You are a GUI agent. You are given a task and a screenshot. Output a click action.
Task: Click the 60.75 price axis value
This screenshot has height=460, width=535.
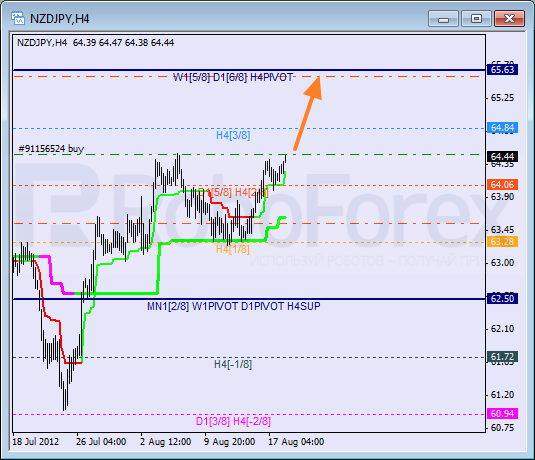tap(502, 428)
